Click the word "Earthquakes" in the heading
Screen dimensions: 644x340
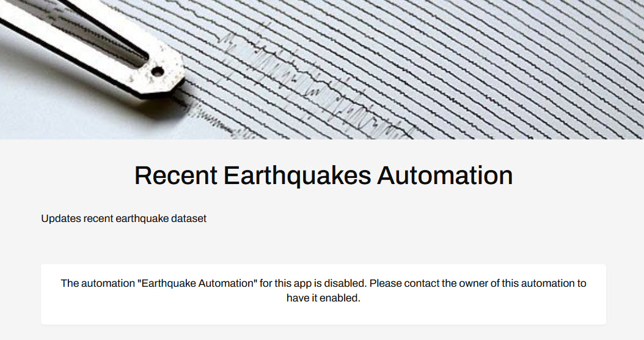tap(298, 176)
